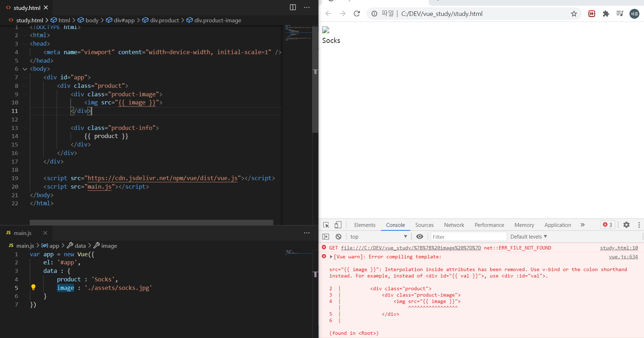Switch to the Elements tab

tap(365, 225)
